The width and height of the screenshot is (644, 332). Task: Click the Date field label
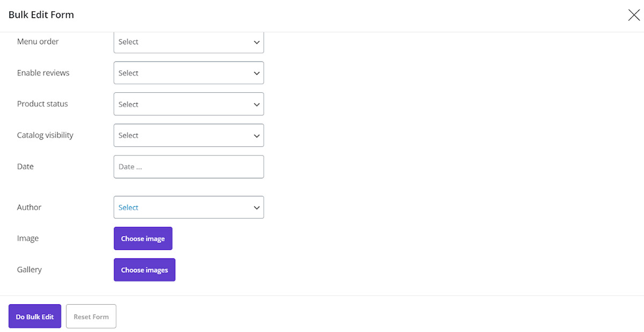click(x=25, y=167)
